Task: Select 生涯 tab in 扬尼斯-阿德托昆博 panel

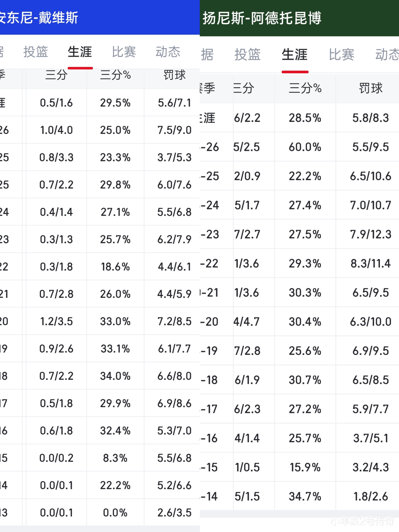Action: (x=295, y=54)
